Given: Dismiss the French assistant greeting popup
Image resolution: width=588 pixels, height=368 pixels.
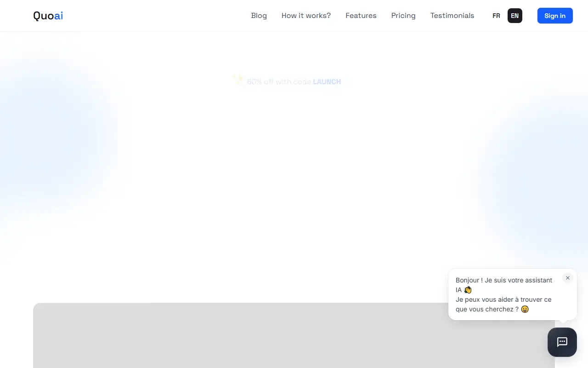Looking at the screenshot, I should point(568,278).
